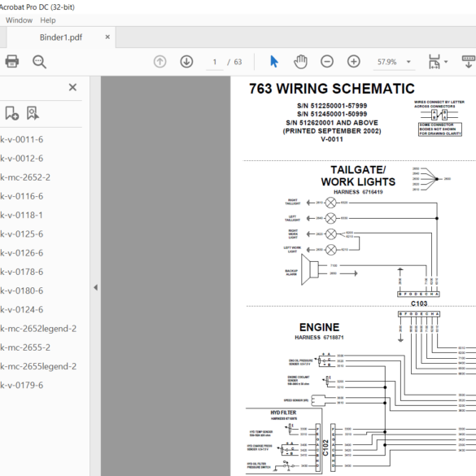
Task: Click the Print icon in the toolbar
Action: (x=12, y=61)
